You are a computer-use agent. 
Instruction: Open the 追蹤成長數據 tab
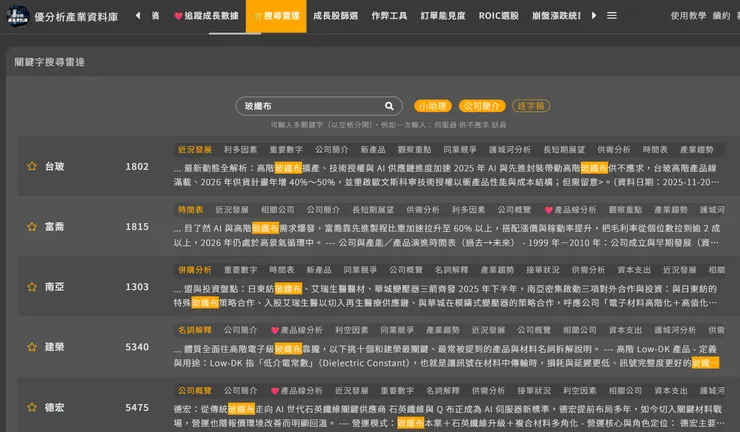[206, 16]
